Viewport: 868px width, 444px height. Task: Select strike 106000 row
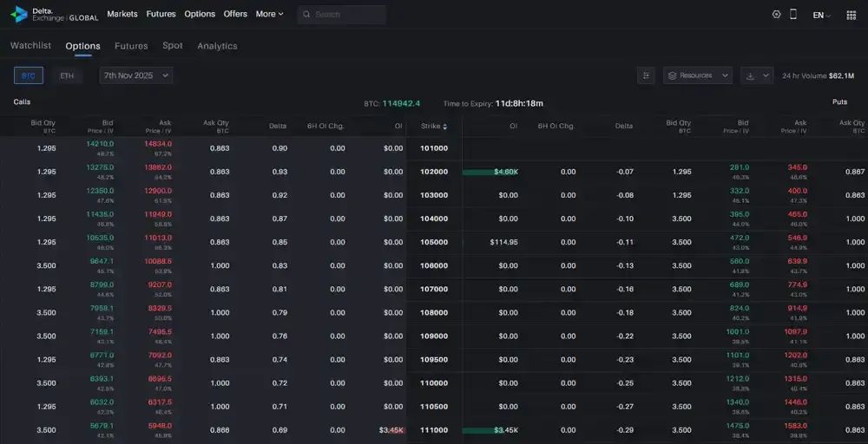coord(434,266)
